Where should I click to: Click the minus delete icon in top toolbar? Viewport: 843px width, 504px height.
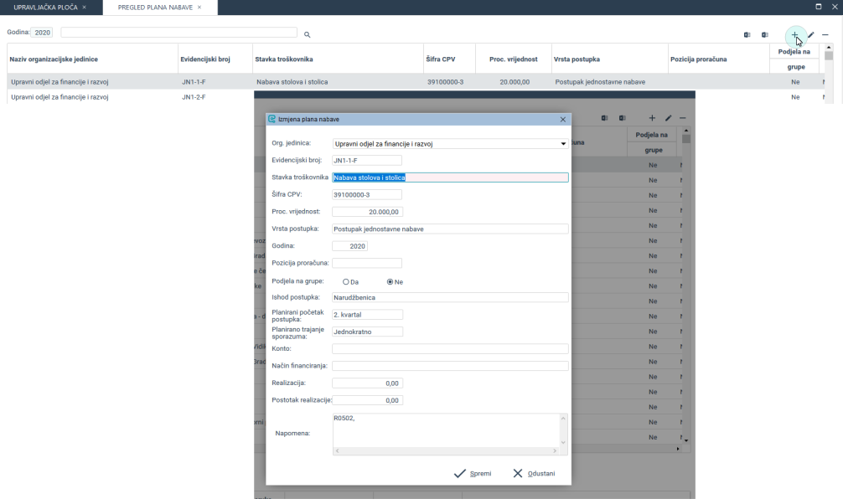tap(825, 35)
